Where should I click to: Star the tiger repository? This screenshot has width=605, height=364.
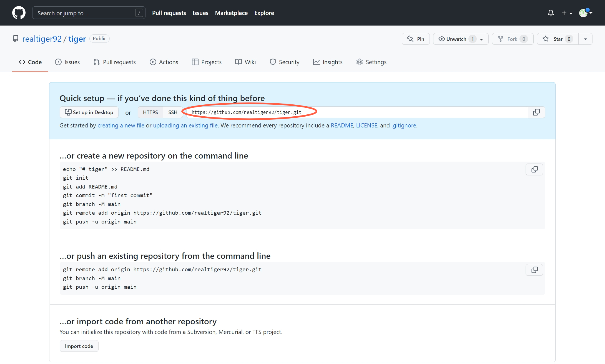click(x=558, y=39)
